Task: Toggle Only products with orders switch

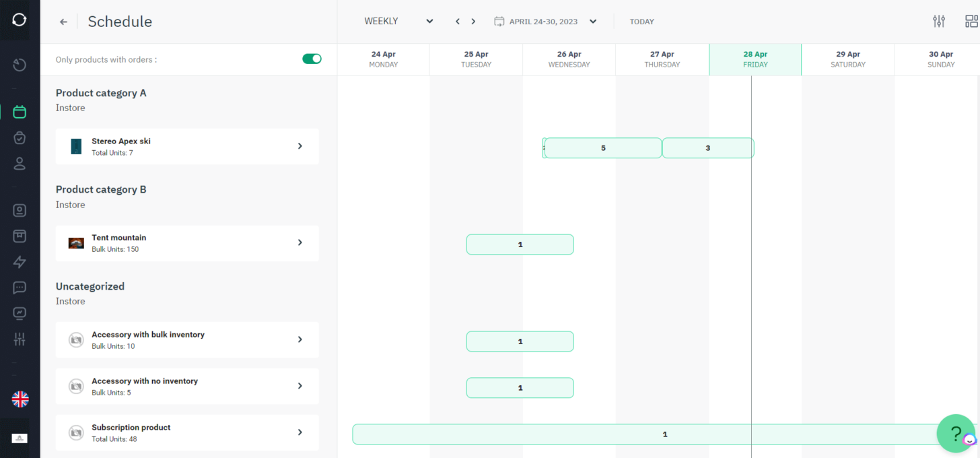Action: [x=312, y=59]
